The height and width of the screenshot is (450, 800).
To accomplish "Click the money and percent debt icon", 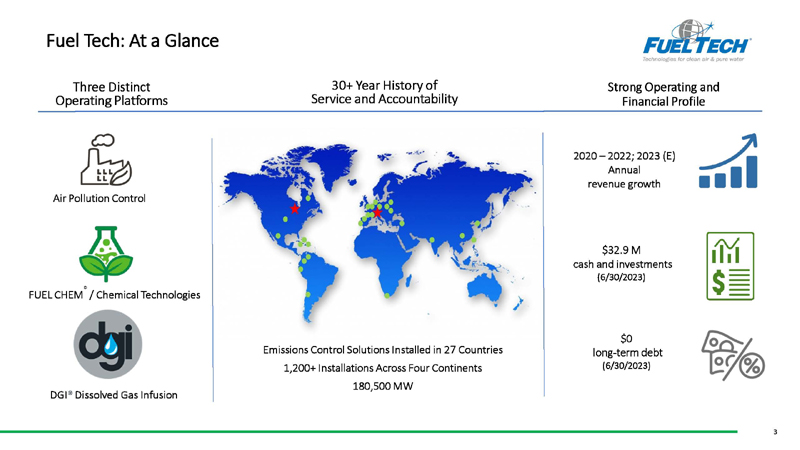I will (x=733, y=355).
